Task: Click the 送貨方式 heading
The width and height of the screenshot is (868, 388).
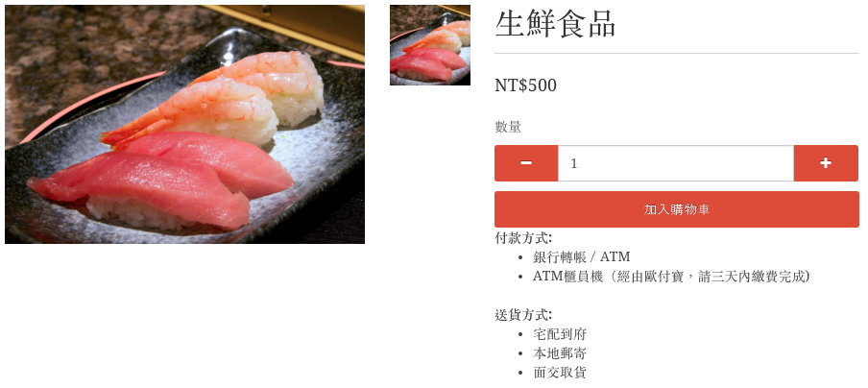Action: click(523, 315)
